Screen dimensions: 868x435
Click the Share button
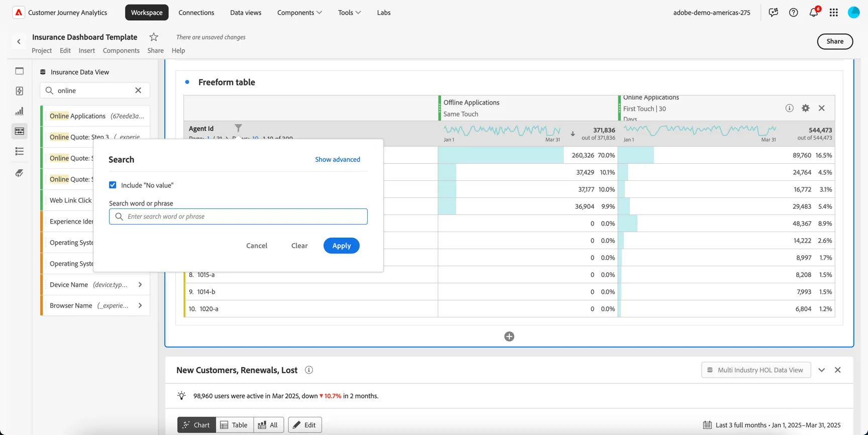[x=835, y=41]
